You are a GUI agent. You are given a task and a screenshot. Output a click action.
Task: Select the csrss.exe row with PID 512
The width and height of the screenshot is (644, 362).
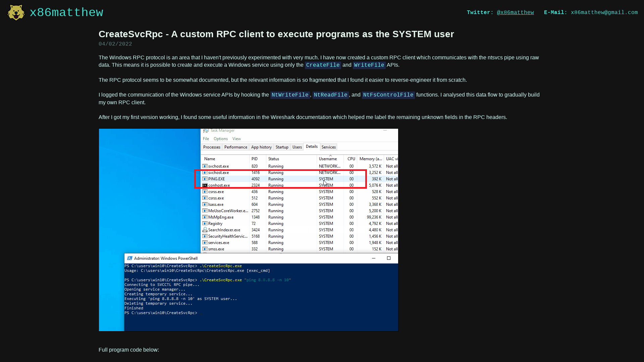pyautogui.click(x=300, y=198)
